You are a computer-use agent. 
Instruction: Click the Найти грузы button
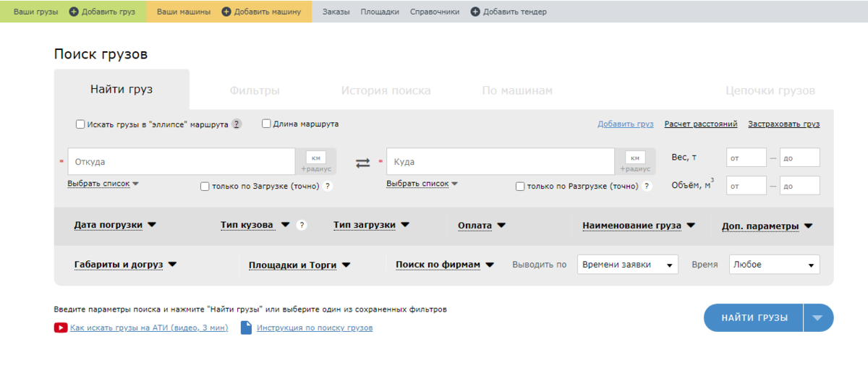[x=754, y=317]
